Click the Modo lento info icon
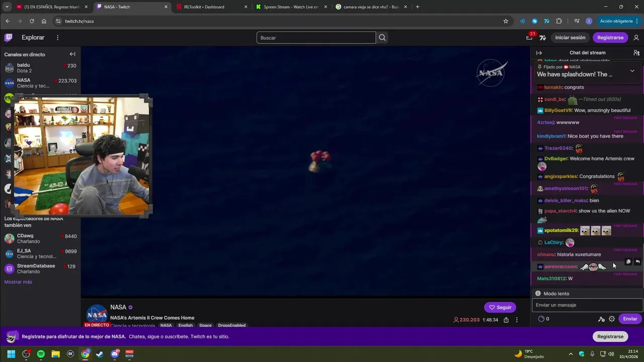Image resolution: width=644 pixels, height=362 pixels. [538, 294]
